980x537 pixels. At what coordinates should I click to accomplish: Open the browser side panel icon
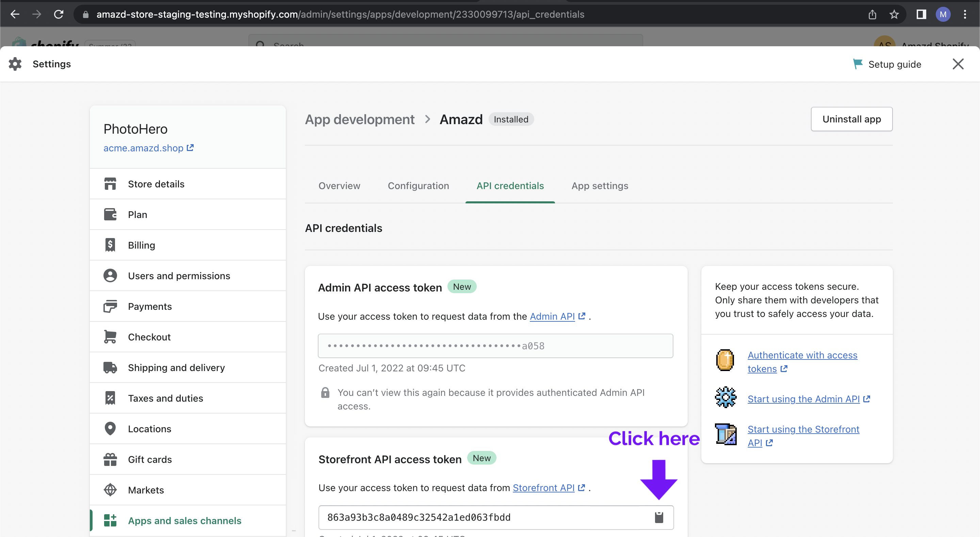[x=921, y=14]
